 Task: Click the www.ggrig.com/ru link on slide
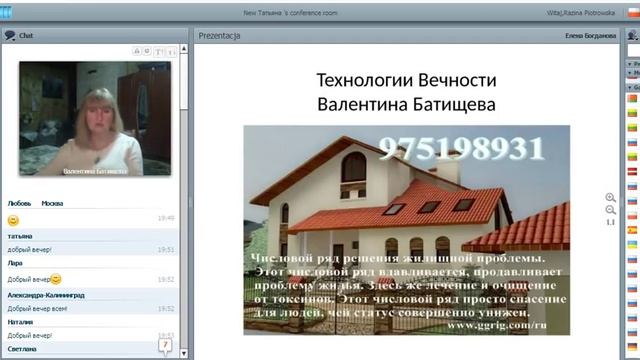pos(496,325)
